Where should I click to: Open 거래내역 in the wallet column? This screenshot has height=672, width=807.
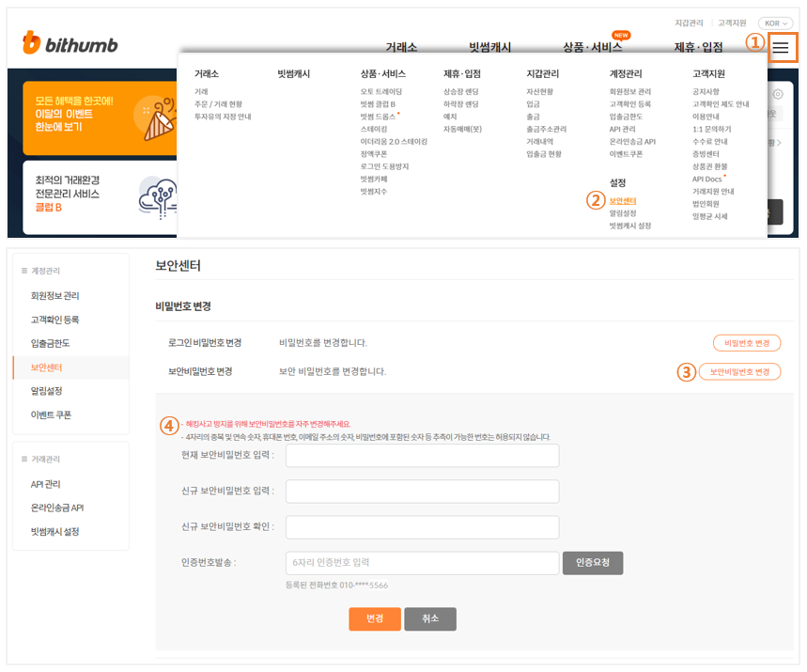(540, 141)
